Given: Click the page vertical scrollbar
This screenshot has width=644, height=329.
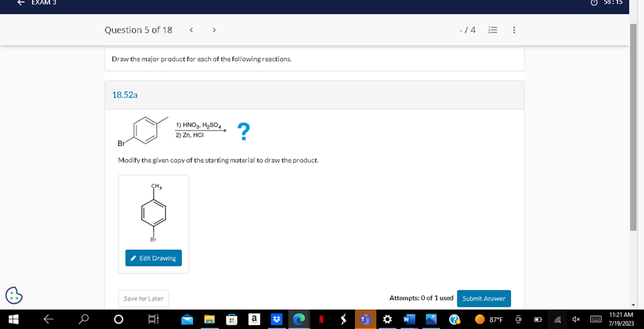Looking at the screenshot, I should tap(633, 127).
